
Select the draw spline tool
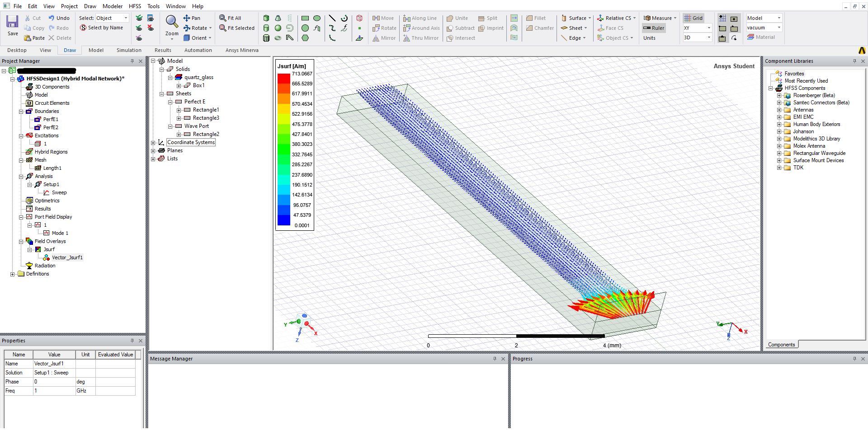pyautogui.click(x=332, y=28)
